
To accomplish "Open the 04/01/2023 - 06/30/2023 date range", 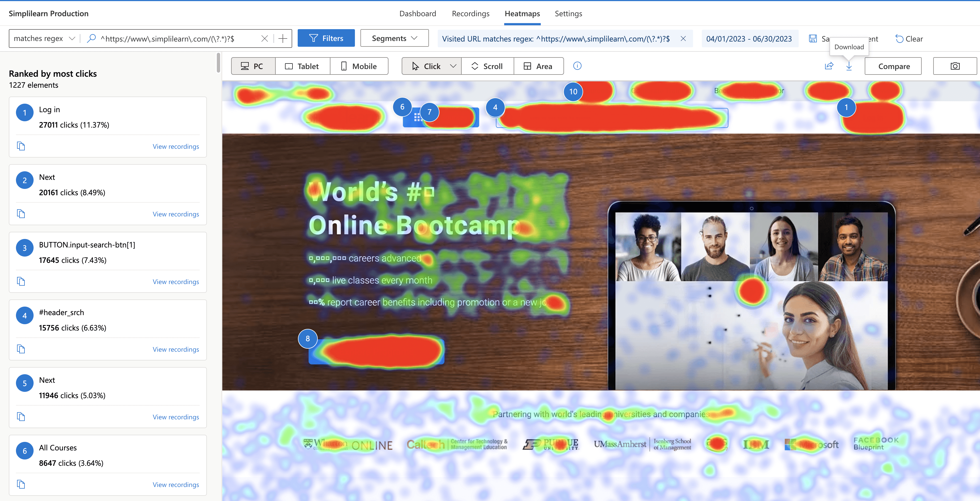I will pyautogui.click(x=749, y=39).
